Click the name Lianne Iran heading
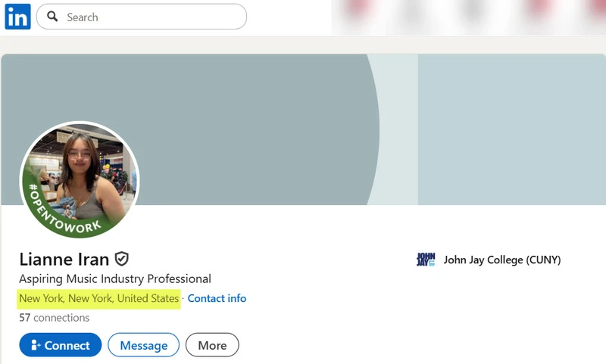606x364 pixels. coord(64,259)
